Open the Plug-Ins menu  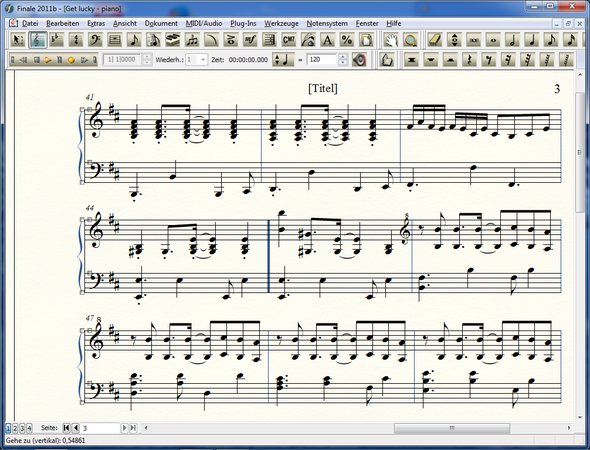coord(243,23)
